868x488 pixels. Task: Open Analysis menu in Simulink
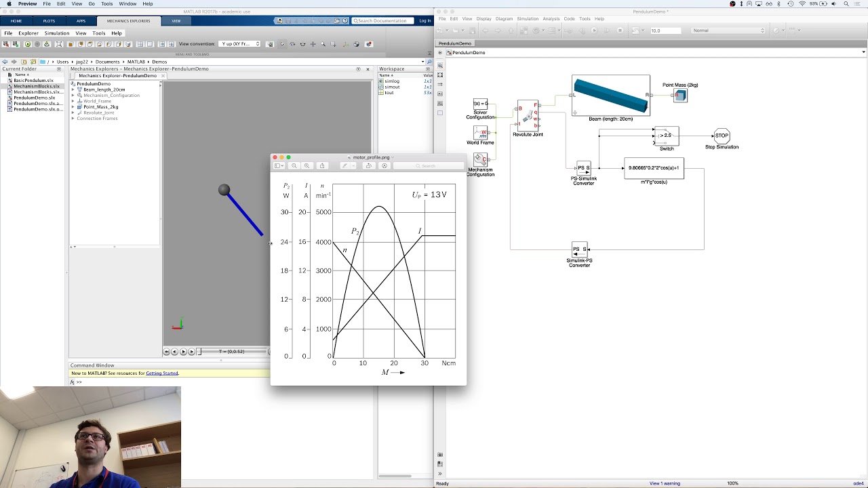point(551,19)
